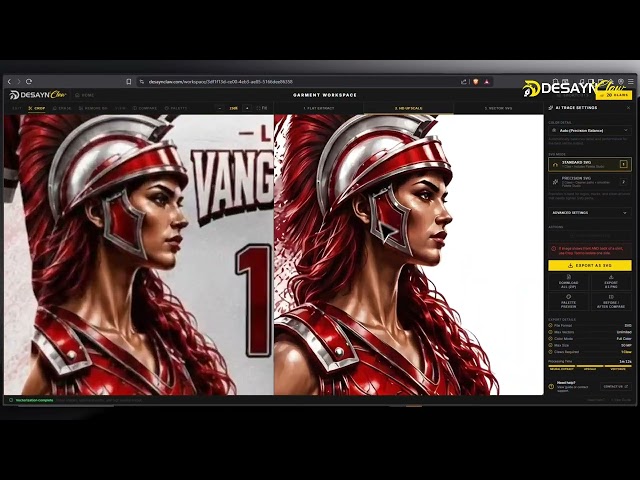Open the Palette Preview

point(569,302)
